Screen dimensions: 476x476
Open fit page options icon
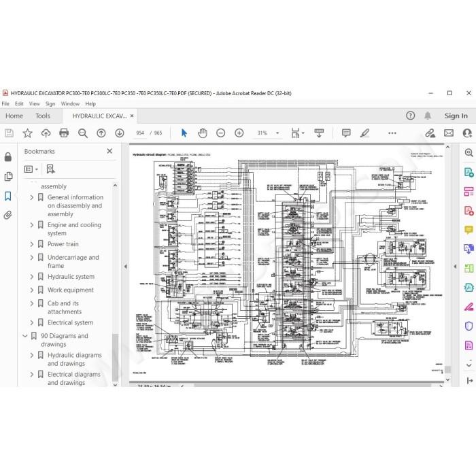[297, 133]
